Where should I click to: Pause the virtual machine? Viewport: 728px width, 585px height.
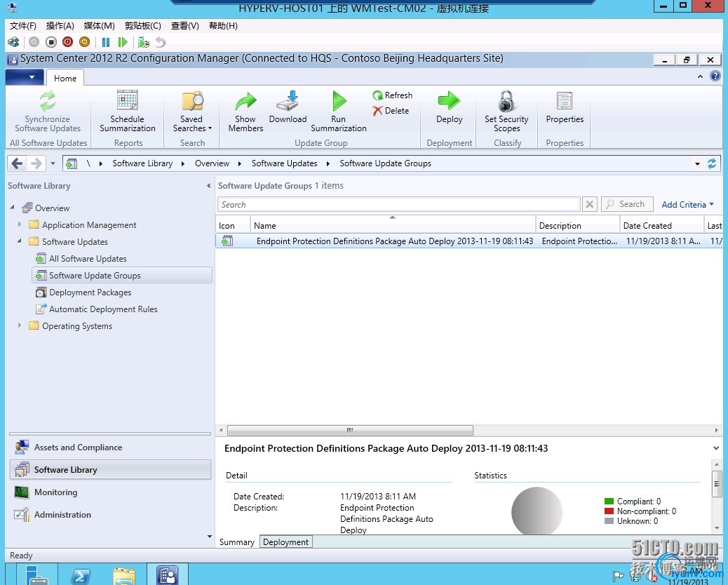106,42
